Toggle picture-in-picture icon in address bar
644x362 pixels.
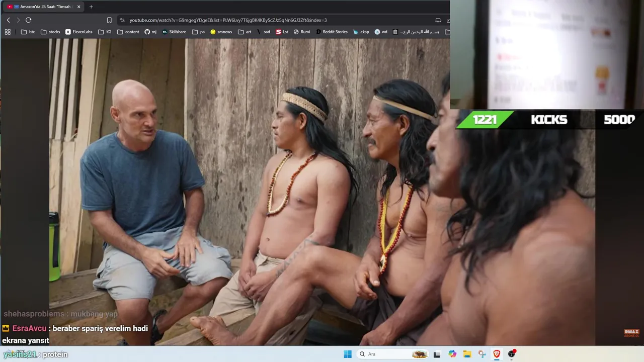pos(438,20)
